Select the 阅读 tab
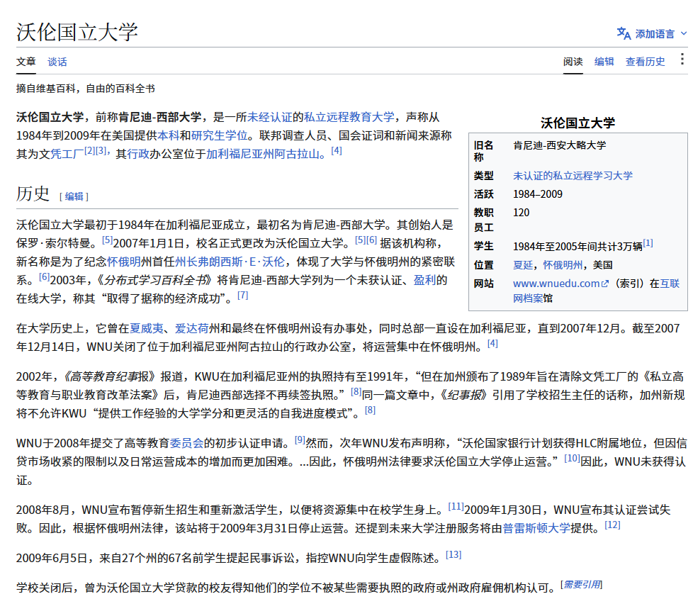693x616 pixels. click(x=573, y=62)
